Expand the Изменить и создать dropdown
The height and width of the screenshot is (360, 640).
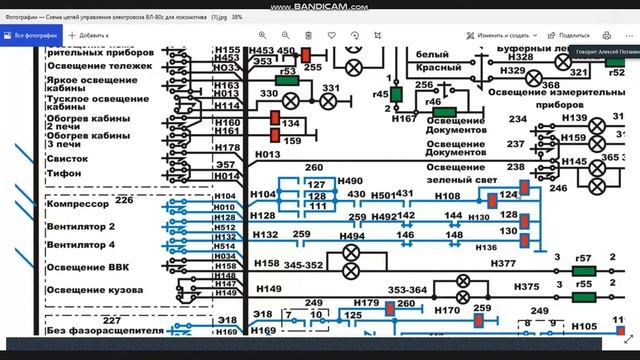(502, 36)
